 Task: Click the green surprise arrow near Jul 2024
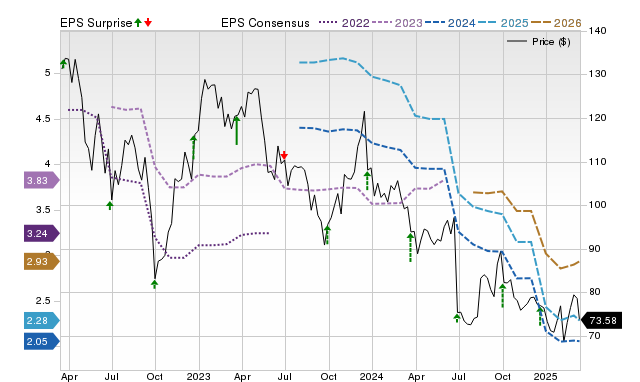457,318
